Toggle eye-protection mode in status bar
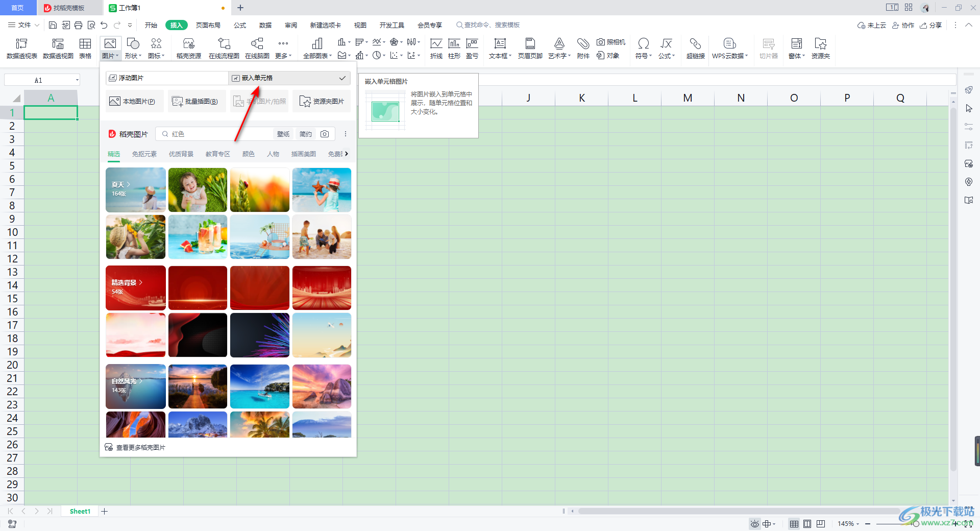The image size is (980, 531). pos(754,524)
